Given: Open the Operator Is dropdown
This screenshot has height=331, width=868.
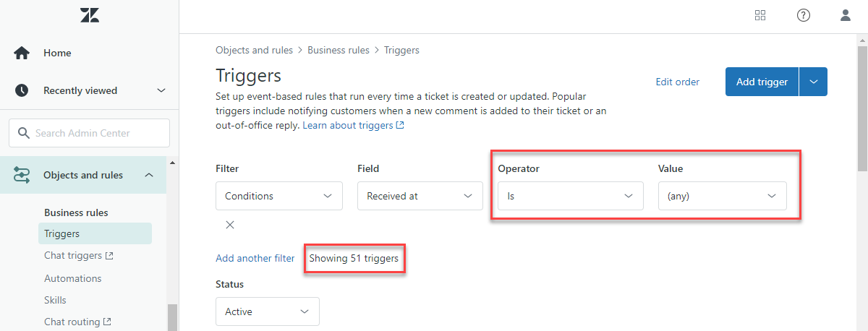Looking at the screenshot, I should pos(570,196).
